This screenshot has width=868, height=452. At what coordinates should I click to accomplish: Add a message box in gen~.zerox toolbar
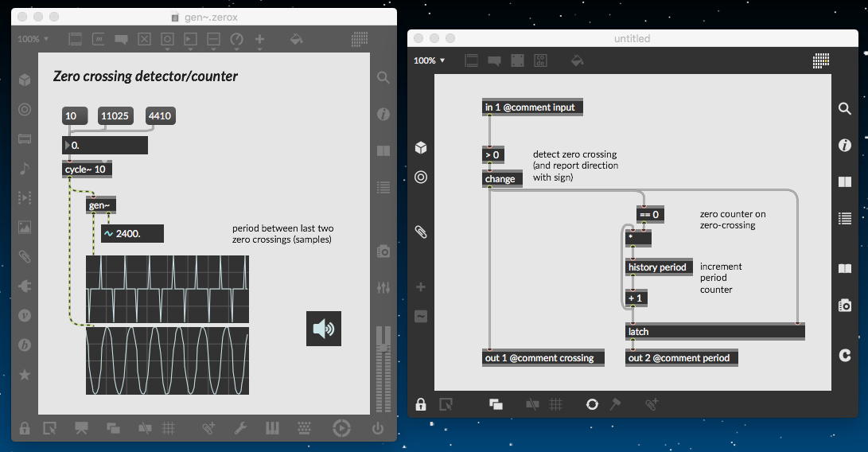[98, 39]
